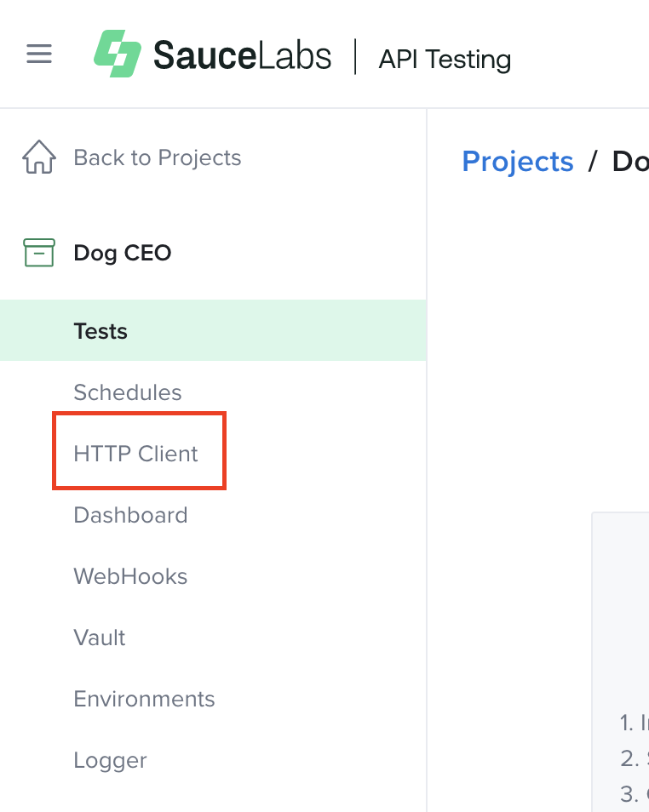Open the HTTP Client page
The height and width of the screenshot is (812, 649).
[x=136, y=454]
